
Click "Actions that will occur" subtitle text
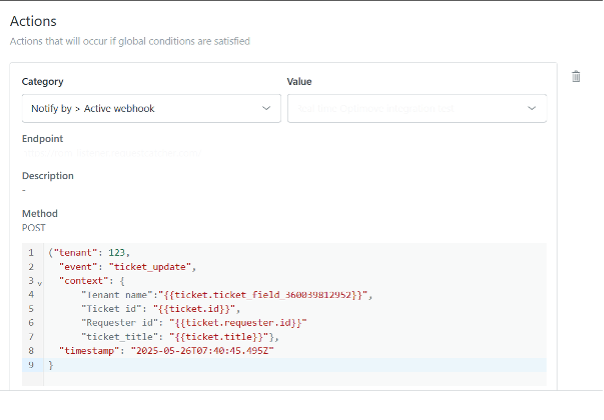[x=130, y=41]
